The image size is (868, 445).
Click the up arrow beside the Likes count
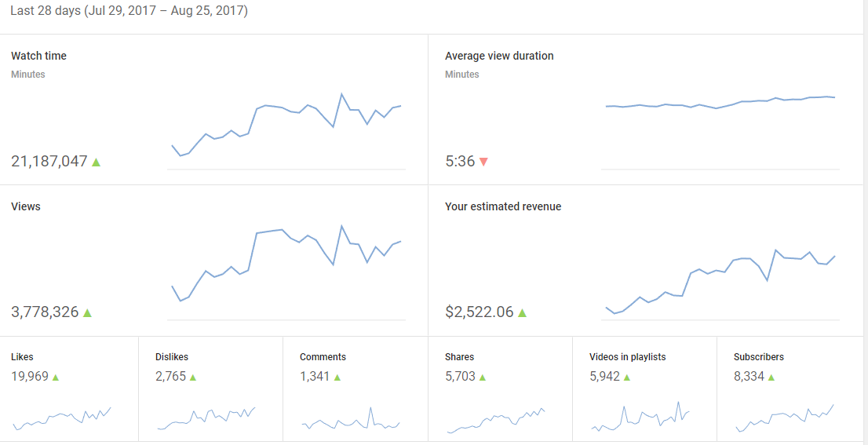[56, 377]
